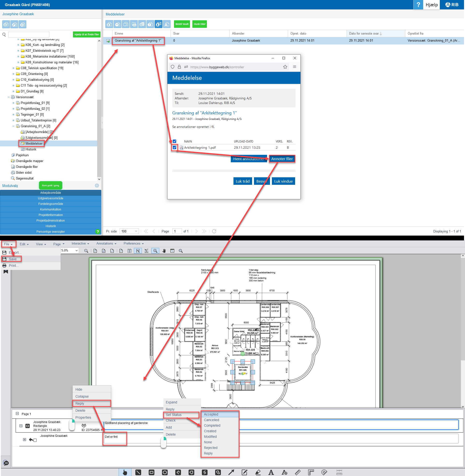Select the text annotation tool
Image resolution: width=465 pixels, height=476 pixels.
[x=271, y=472]
